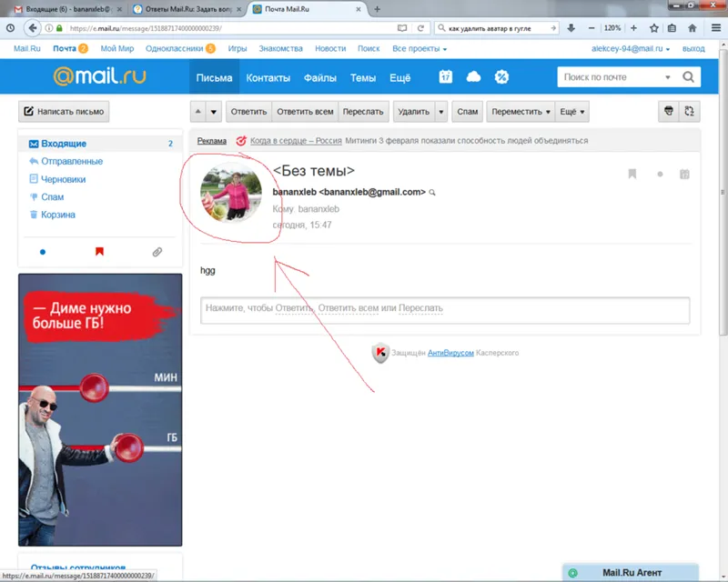Screen dimensions: 728x582
Task: Click the Ответить button
Action: [x=248, y=112]
